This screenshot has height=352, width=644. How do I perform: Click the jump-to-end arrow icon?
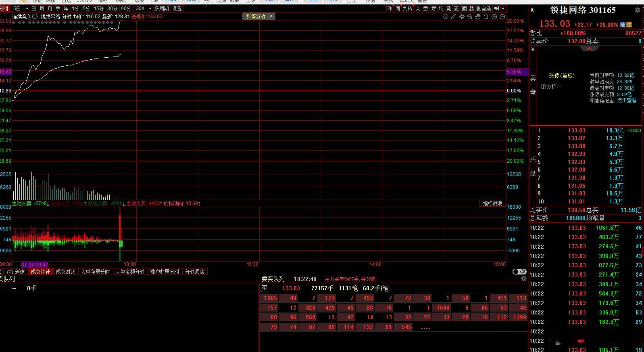[496, 8]
